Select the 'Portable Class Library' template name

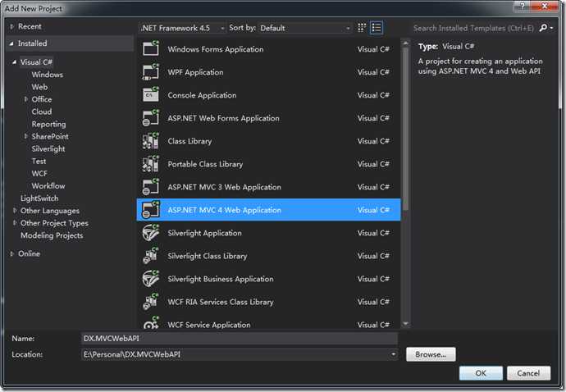(x=205, y=164)
